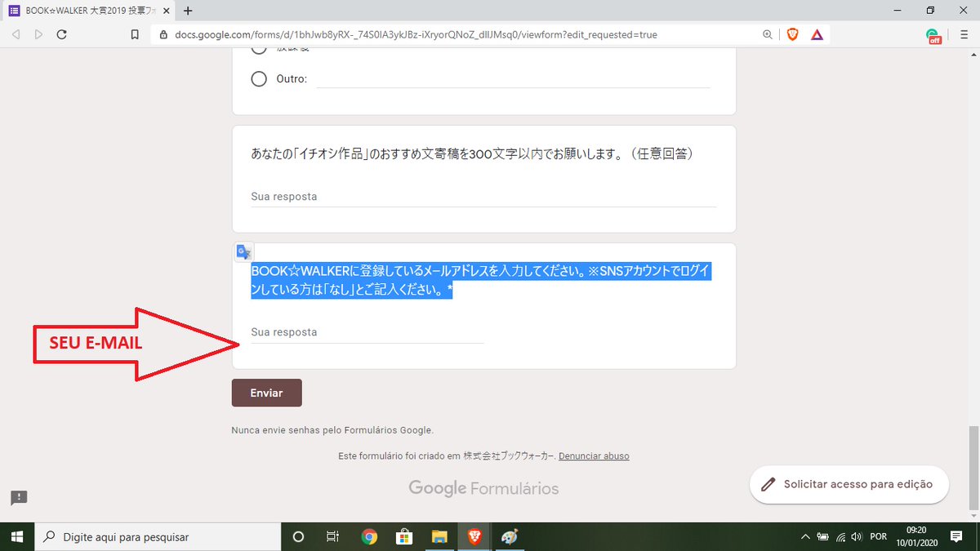This screenshot has height=551, width=980.
Task: Open the Brave Shields lion icon
Action: coord(791,35)
